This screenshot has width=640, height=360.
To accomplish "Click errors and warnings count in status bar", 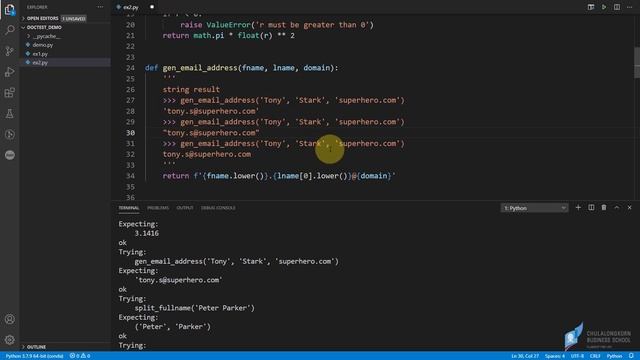I will point(80,356).
